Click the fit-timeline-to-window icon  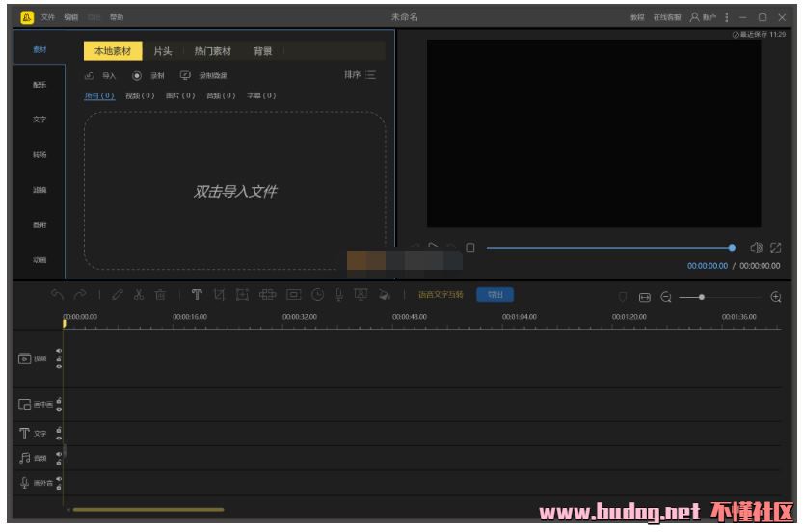(645, 298)
